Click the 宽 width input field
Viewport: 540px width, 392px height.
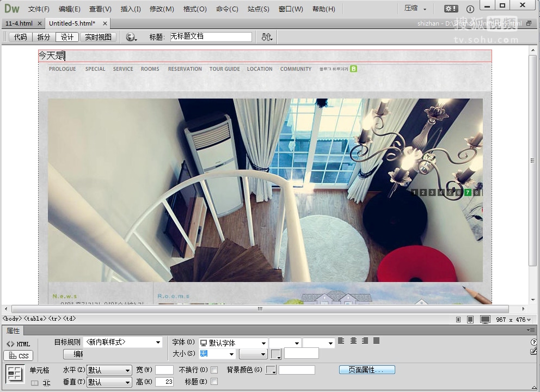click(x=164, y=370)
